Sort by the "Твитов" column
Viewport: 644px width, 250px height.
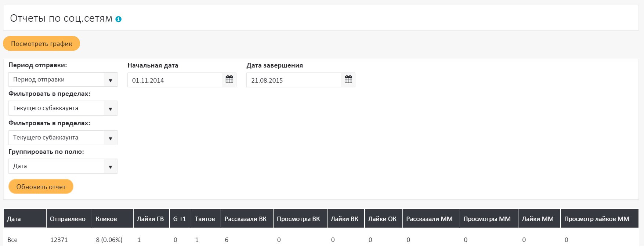205,219
